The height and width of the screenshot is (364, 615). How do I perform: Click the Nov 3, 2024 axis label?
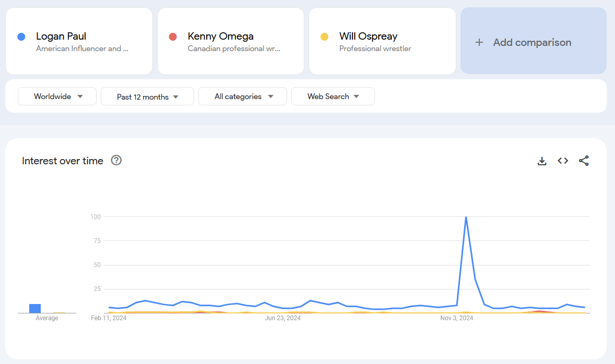pos(456,318)
